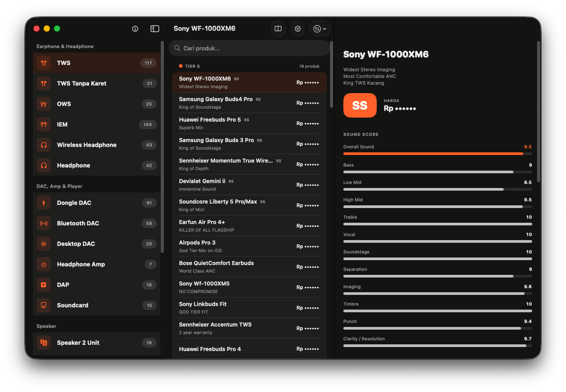566x392 pixels.
Task: Open the sort order dropdown
Action: click(x=320, y=29)
